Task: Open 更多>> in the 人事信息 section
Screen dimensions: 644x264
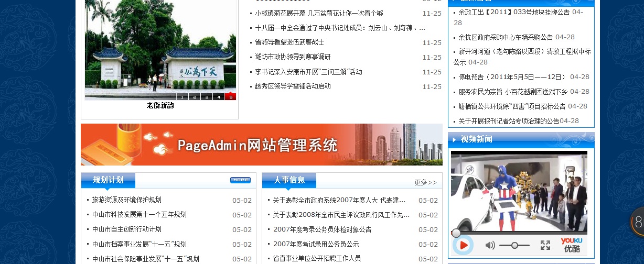Action: [425, 182]
